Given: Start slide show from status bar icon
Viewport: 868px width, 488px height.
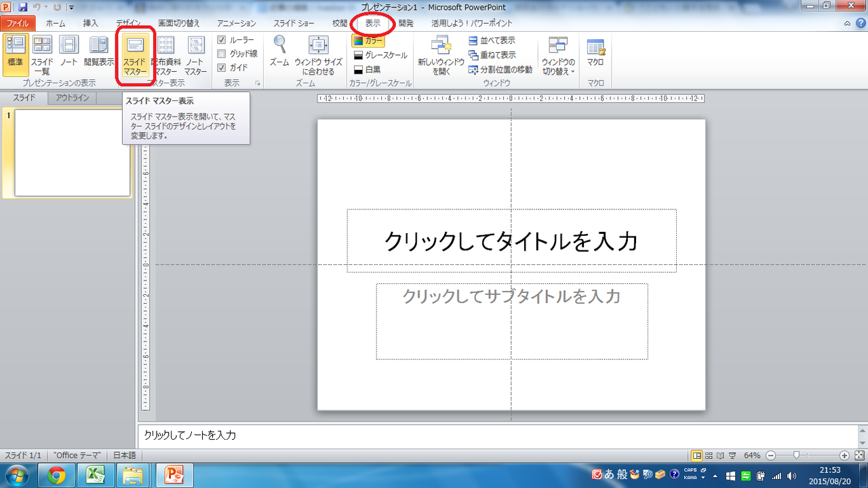Looking at the screenshot, I should pos(732,455).
